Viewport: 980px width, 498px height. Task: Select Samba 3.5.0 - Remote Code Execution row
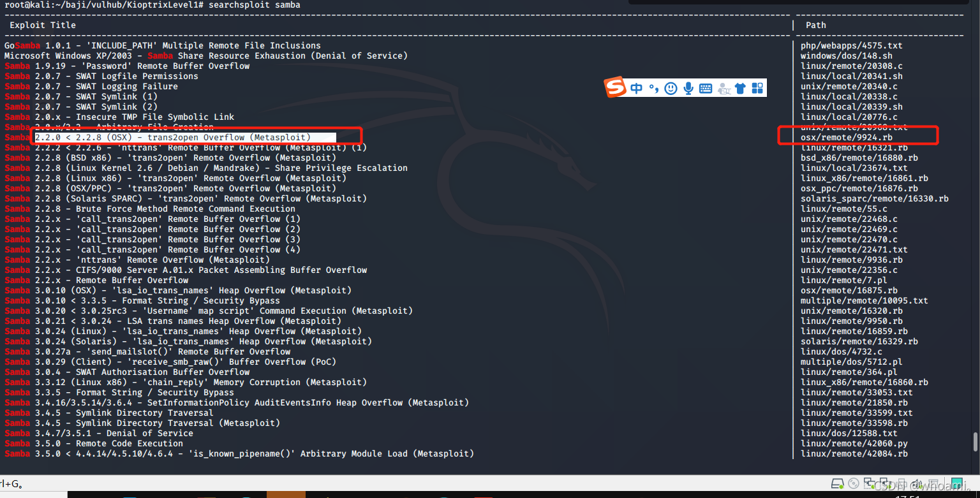(x=94, y=443)
